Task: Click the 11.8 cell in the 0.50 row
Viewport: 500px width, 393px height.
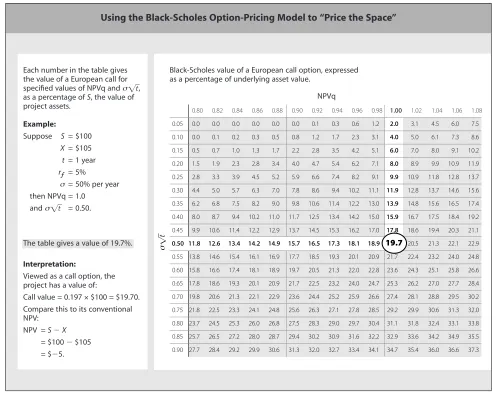Action: point(195,244)
